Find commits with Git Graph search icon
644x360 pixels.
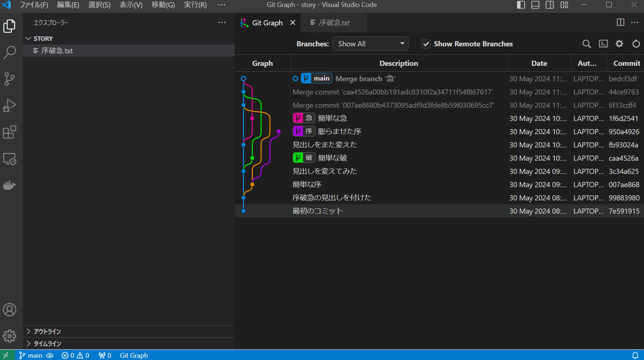tap(587, 44)
